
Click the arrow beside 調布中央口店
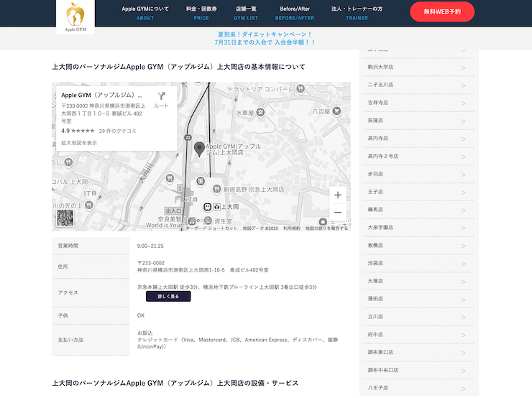[x=464, y=371]
